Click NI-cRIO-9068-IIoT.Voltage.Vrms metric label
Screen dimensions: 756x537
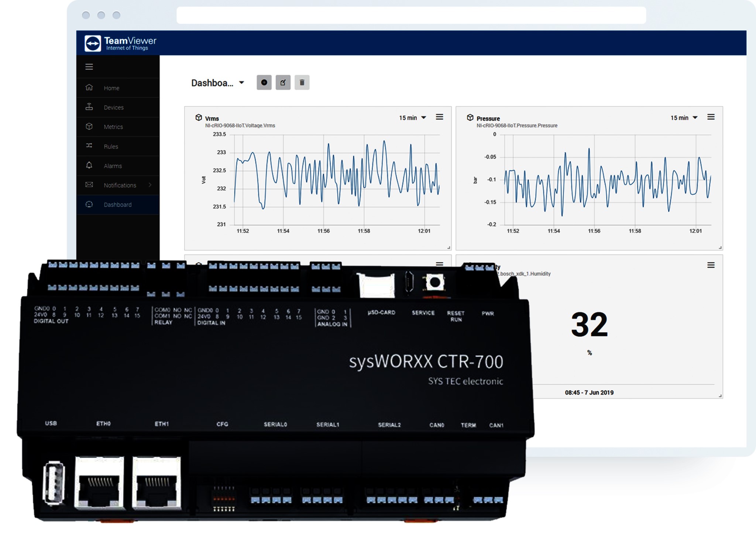tap(240, 125)
